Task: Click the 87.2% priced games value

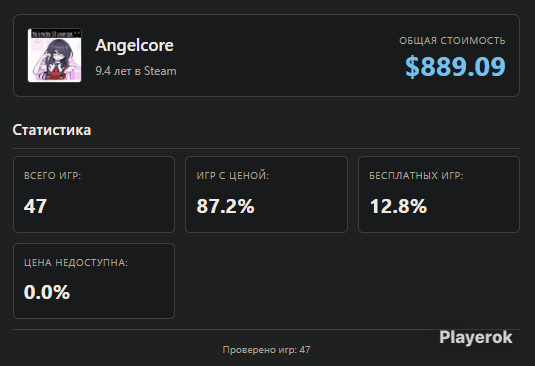Action: click(225, 206)
